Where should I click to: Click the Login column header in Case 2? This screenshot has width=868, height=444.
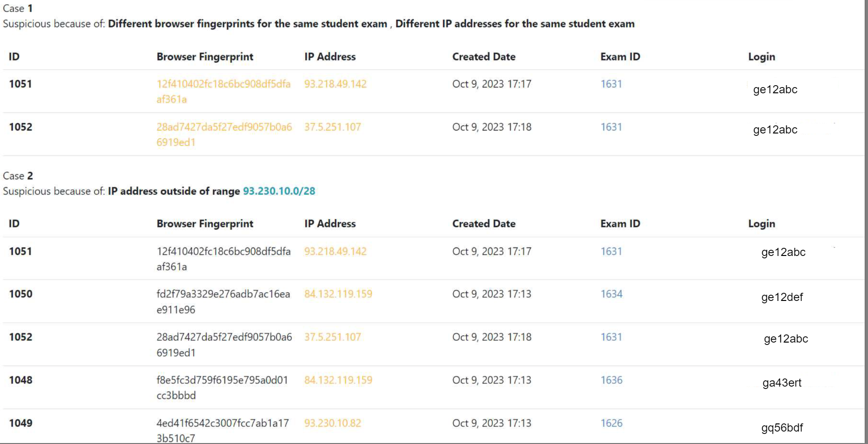761,223
